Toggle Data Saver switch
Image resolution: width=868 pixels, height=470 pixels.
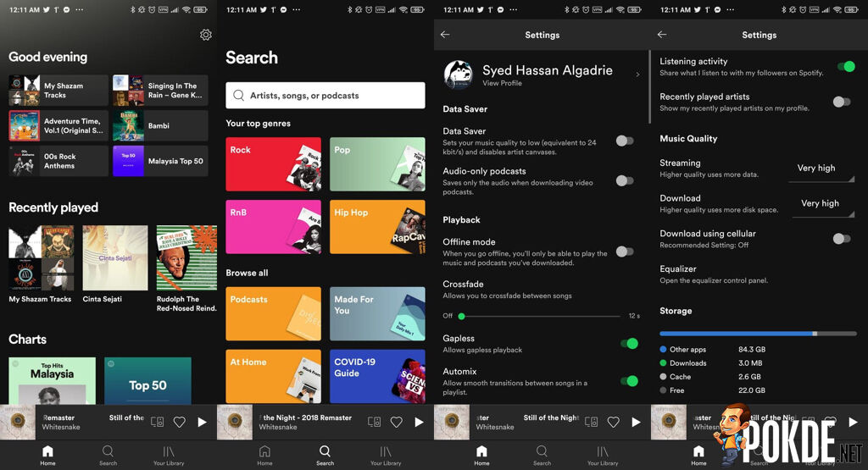coord(625,141)
